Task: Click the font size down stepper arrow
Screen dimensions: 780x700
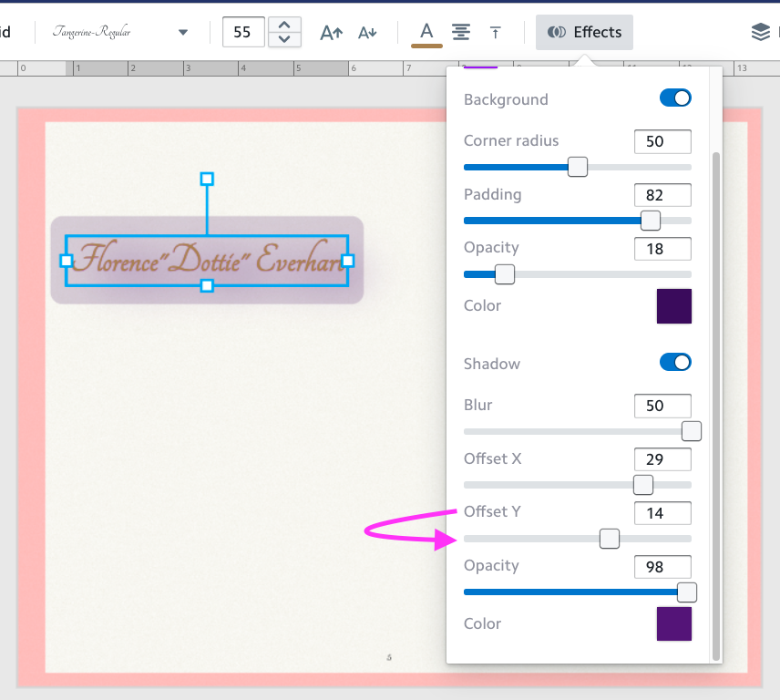Action: coord(285,40)
